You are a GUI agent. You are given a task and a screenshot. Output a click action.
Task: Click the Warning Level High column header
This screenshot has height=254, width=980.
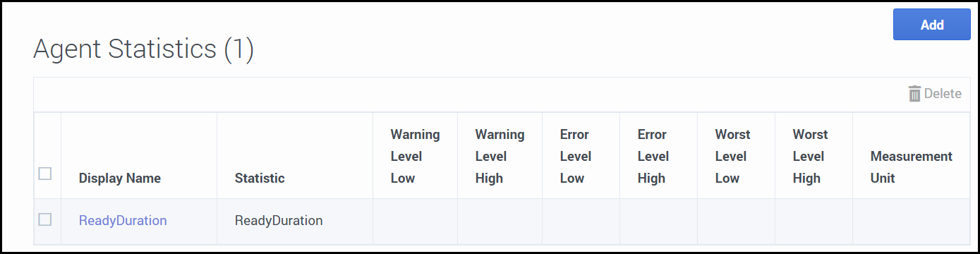point(500,156)
